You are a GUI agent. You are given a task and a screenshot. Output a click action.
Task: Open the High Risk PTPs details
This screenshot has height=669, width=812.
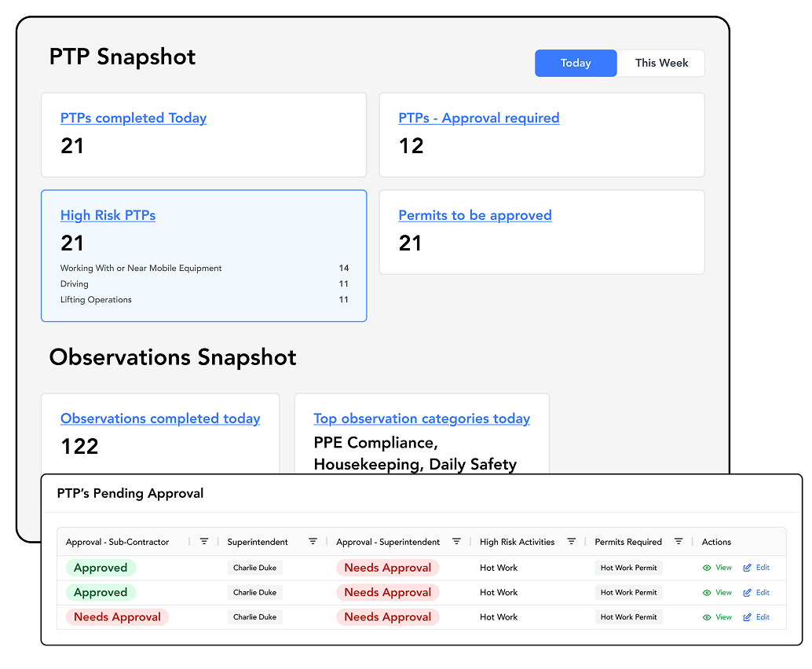point(108,215)
